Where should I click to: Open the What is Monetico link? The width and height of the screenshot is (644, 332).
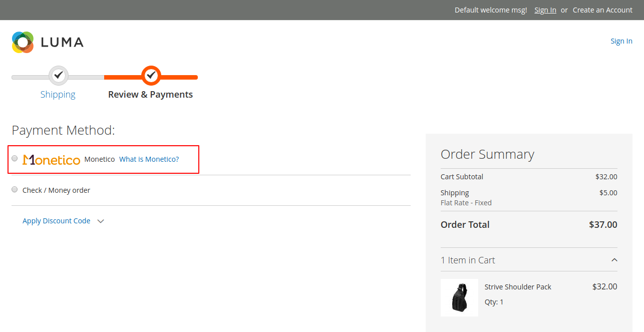point(149,159)
